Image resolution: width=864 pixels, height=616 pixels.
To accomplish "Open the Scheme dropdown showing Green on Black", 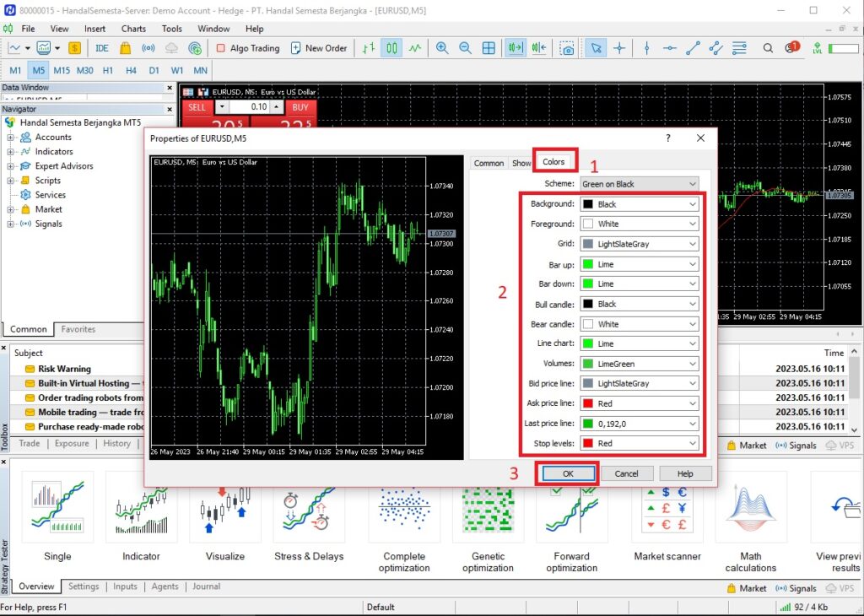I will pos(638,183).
